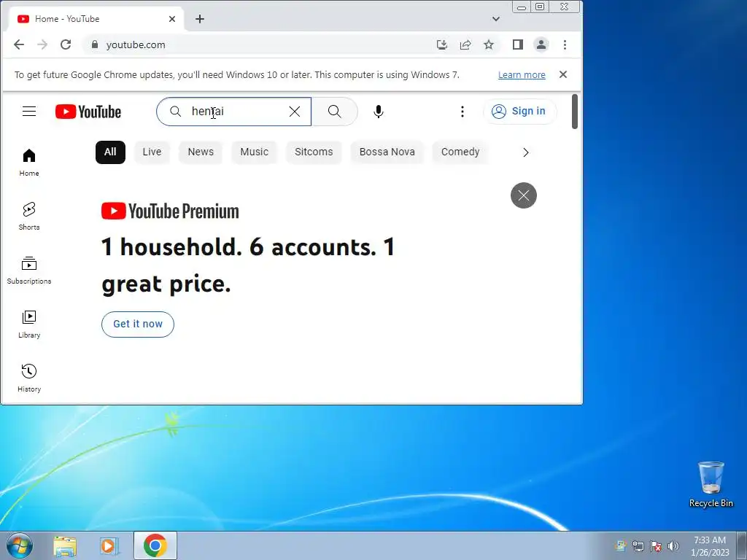Select the Live category chip
This screenshot has width=747, height=560.
click(152, 152)
